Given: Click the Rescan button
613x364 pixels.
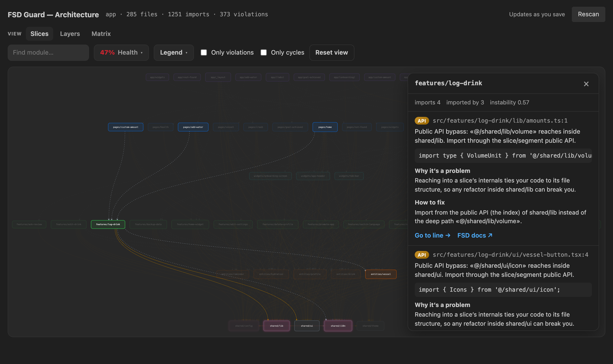Looking at the screenshot, I should point(588,14).
